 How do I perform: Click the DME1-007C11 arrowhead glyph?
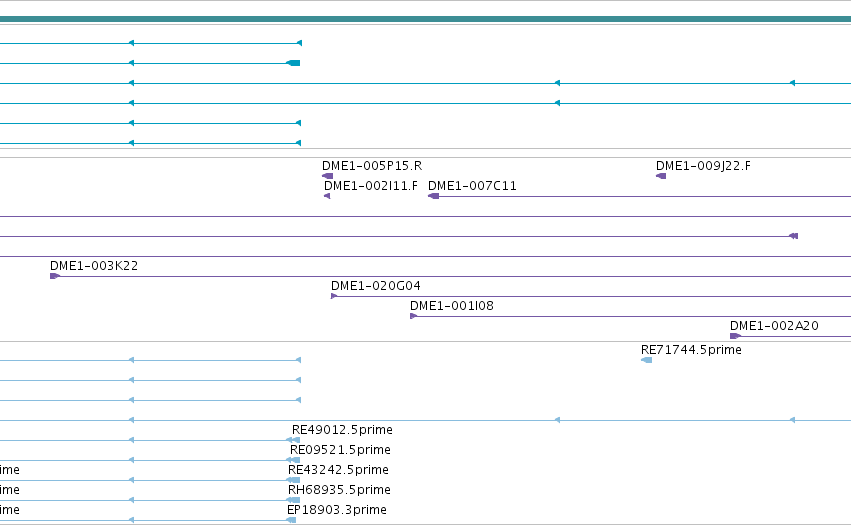(434, 196)
